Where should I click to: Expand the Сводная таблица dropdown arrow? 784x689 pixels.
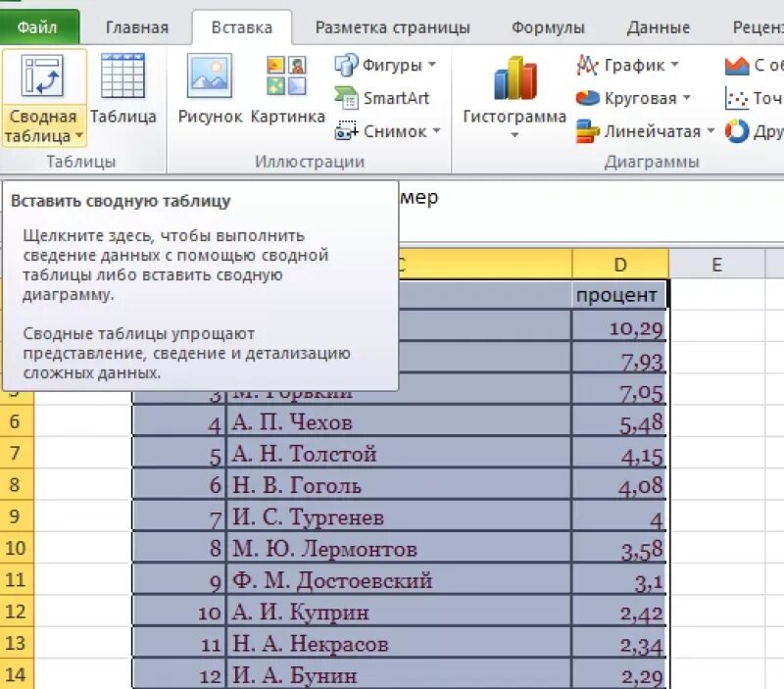(79, 135)
